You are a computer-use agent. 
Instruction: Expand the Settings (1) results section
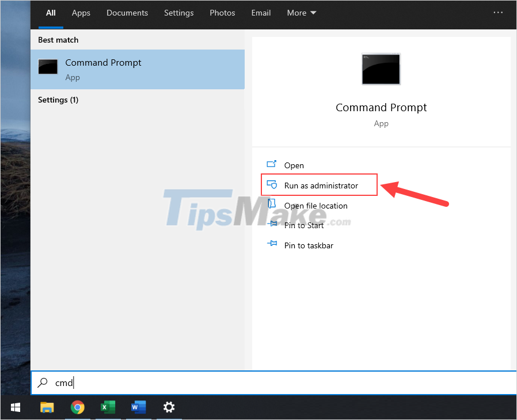[x=58, y=100]
